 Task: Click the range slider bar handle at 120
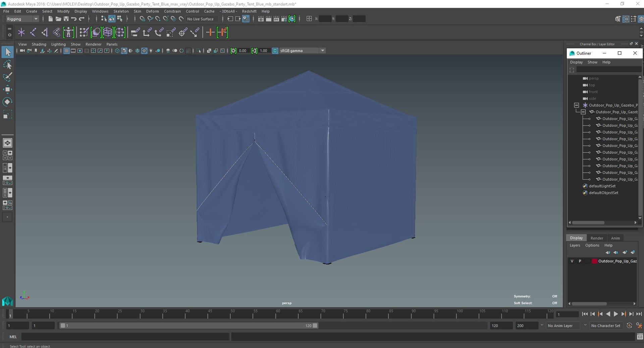coord(315,326)
